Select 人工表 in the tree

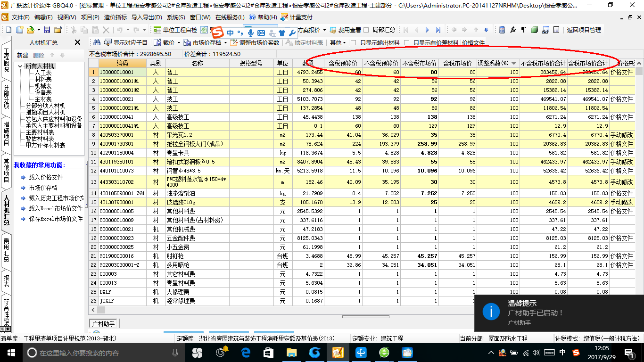point(43,73)
